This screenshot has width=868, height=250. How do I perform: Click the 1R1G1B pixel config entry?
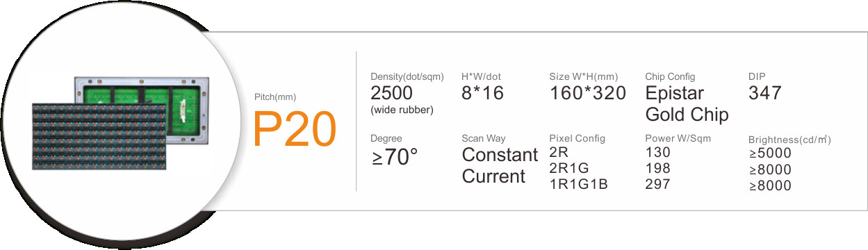tap(579, 184)
